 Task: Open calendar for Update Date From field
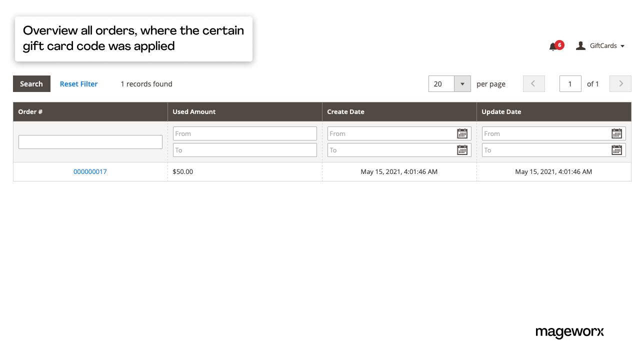[x=616, y=133]
